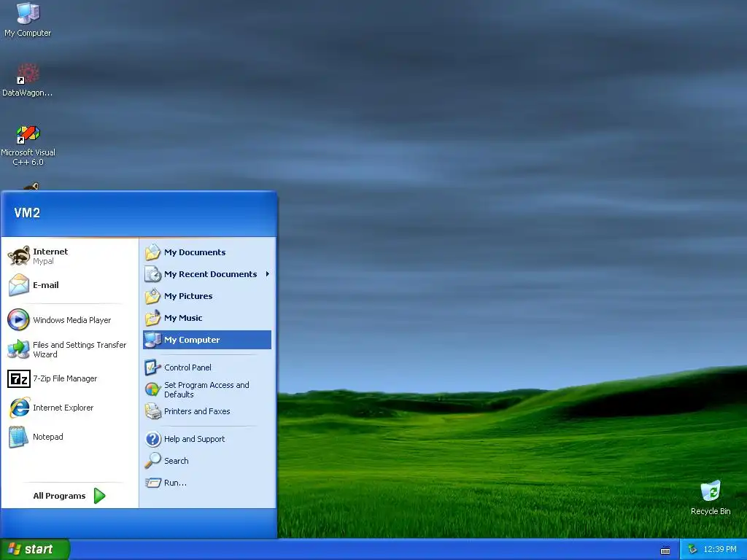Image resolution: width=747 pixels, height=560 pixels.
Task: Click the 7-Zip File Manager text label
Action: point(65,378)
